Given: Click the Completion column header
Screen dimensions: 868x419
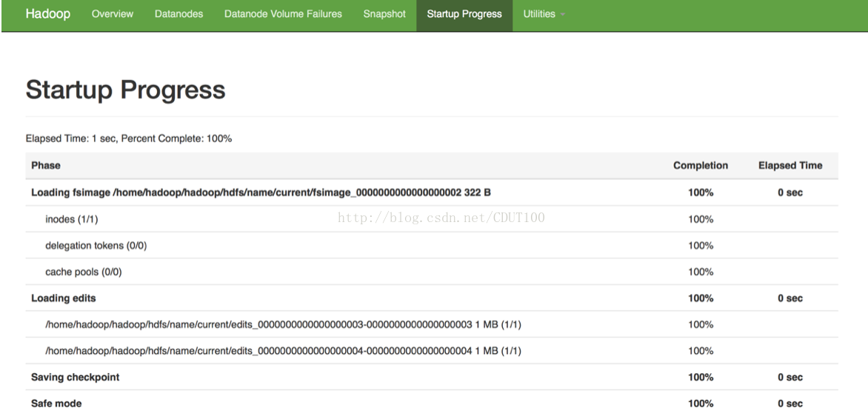Looking at the screenshot, I should [x=701, y=166].
